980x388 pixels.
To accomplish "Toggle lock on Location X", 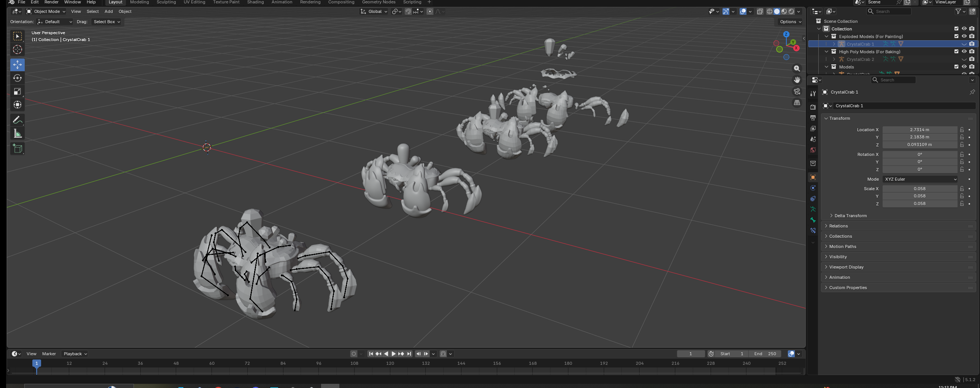I will [x=962, y=130].
